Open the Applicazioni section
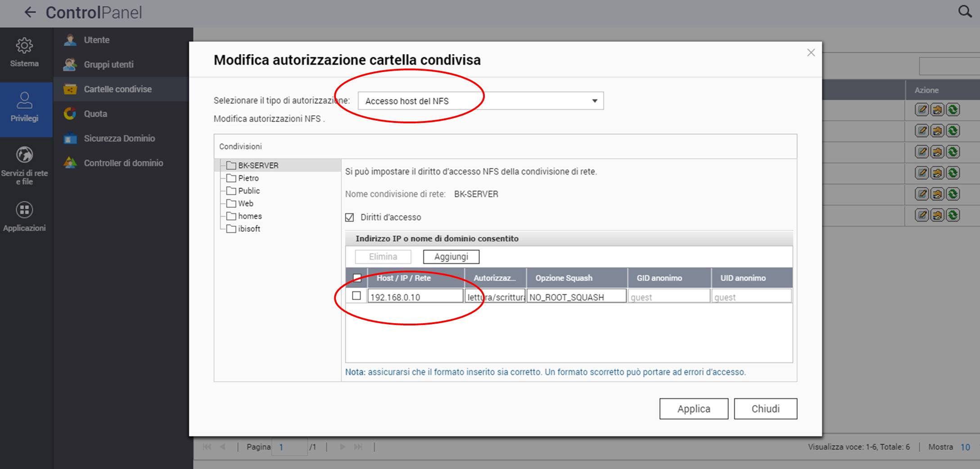Screen dimensions: 980x469 click(x=24, y=217)
